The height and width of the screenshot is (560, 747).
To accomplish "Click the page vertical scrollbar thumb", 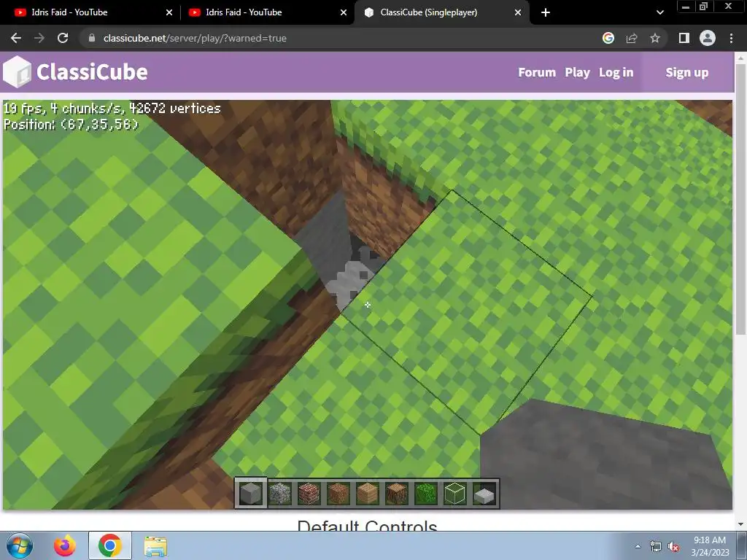I will [741, 200].
